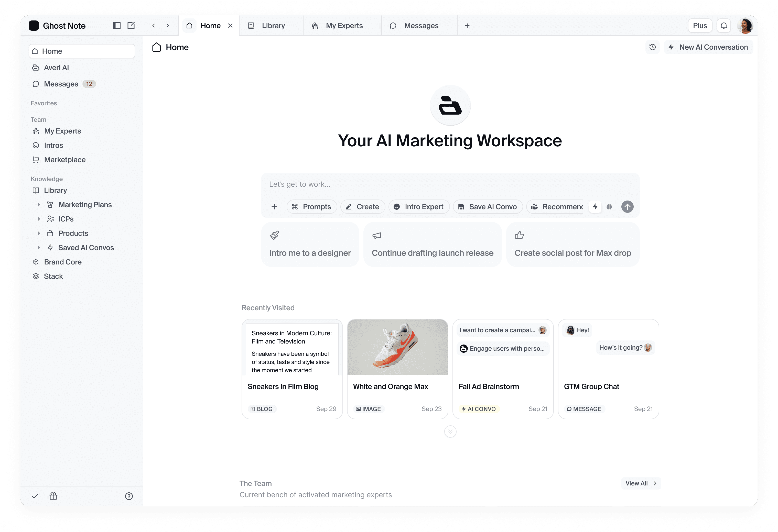Expand more recently visited items chevron
The height and width of the screenshot is (532, 778).
coord(450,432)
